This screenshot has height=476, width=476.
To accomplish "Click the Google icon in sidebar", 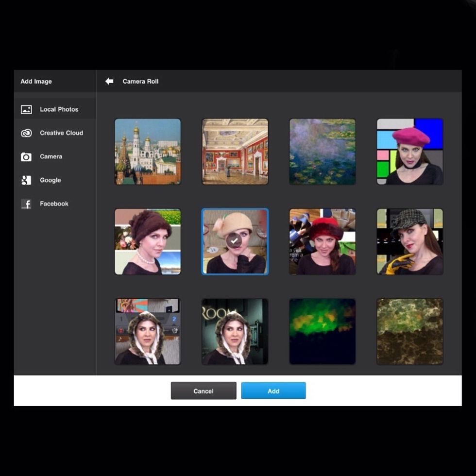I will (26, 180).
